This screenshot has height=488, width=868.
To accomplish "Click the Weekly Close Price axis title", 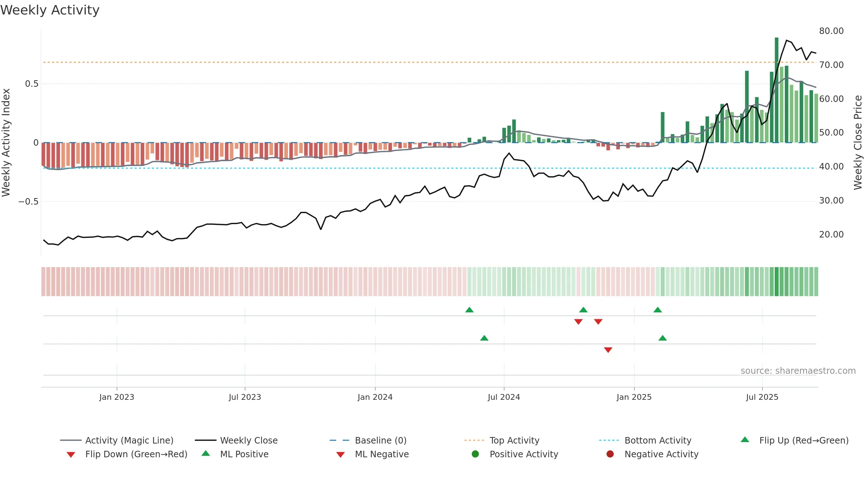I will coord(858,142).
